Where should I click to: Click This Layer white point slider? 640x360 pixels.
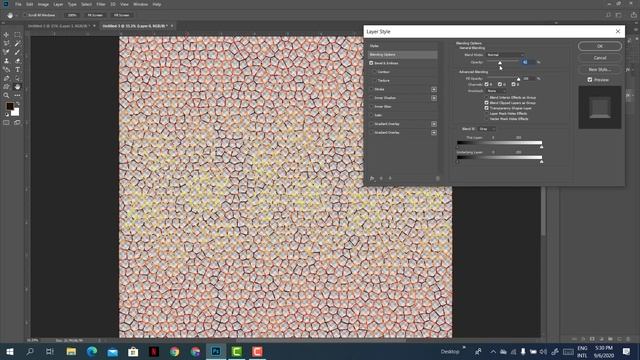(541, 147)
